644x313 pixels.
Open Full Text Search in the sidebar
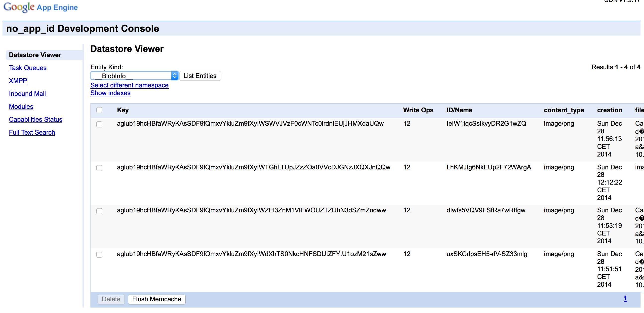click(x=32, y=132)
